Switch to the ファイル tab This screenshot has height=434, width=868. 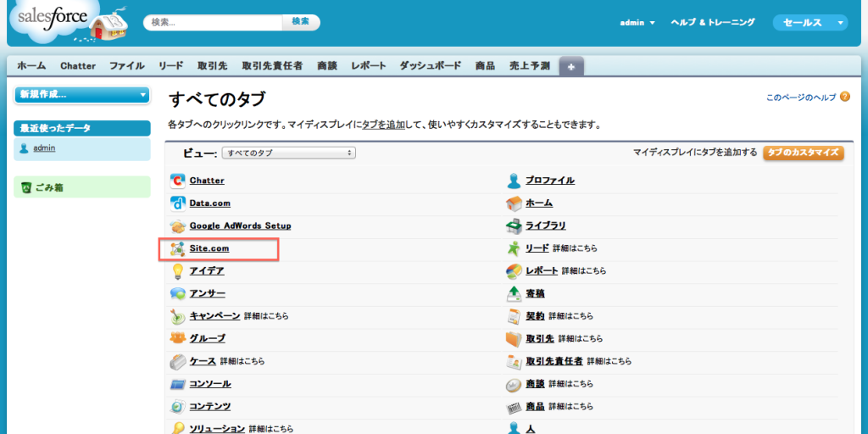[127, 66]
